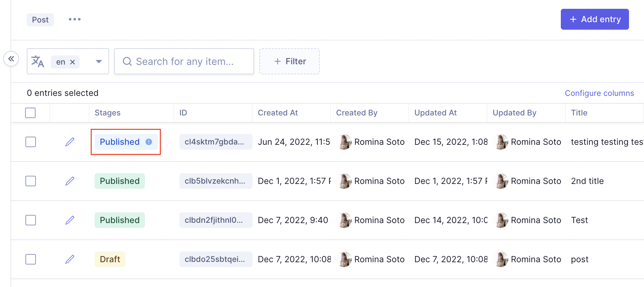Check the box for the Draft 'post' row

coord(31,259)
